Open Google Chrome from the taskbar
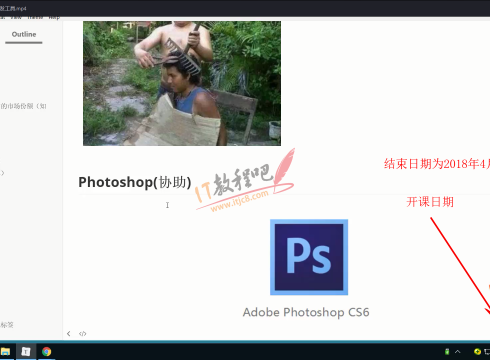The width and height of the screenshot is (490, 360). click(x=46, y=351)
